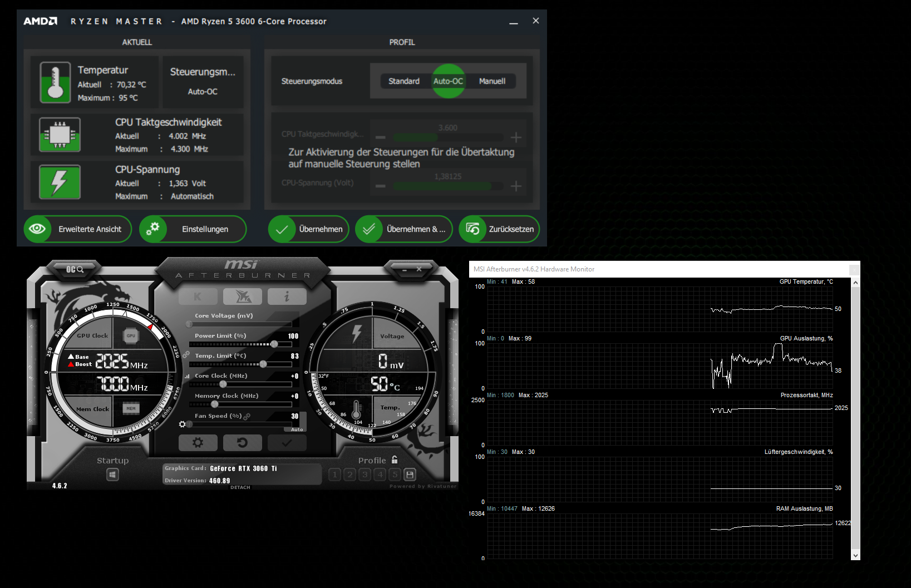The height and width of the screenshot is (588, 911).
Task: Click the GPU Auslastung graph in hardware monitor
Action: pyautogui.click(x=660, y=366)
